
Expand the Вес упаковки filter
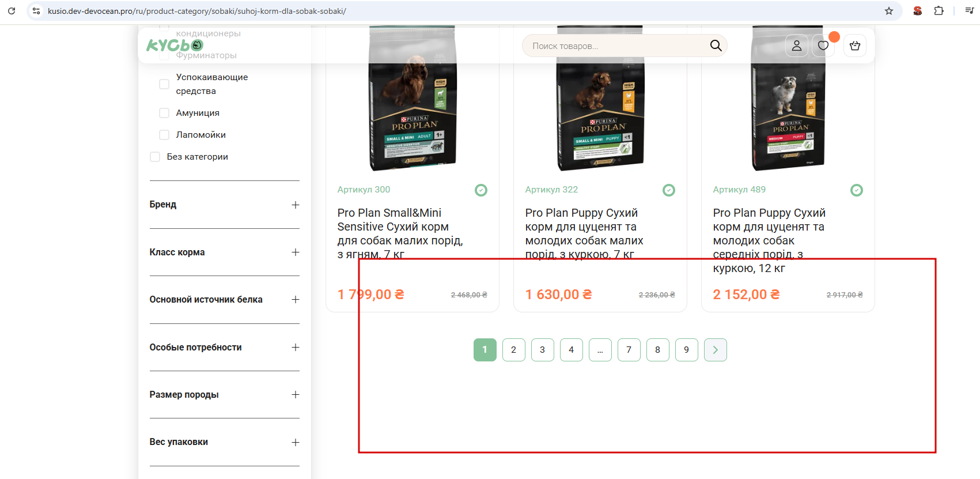pyautogui.click(x=225, y=442)
